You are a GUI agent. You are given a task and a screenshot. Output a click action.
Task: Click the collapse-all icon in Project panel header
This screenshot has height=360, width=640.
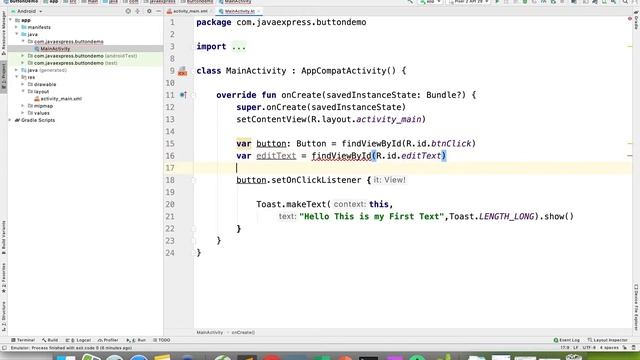138,11
